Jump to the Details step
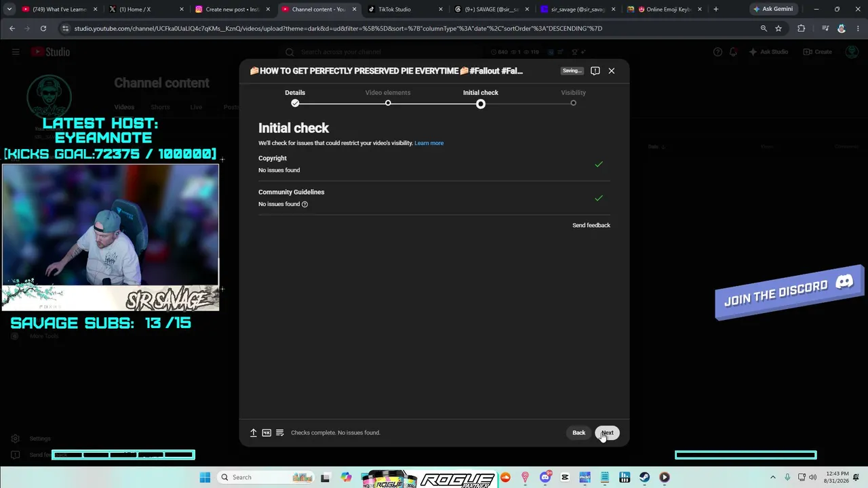 point(295,98)
